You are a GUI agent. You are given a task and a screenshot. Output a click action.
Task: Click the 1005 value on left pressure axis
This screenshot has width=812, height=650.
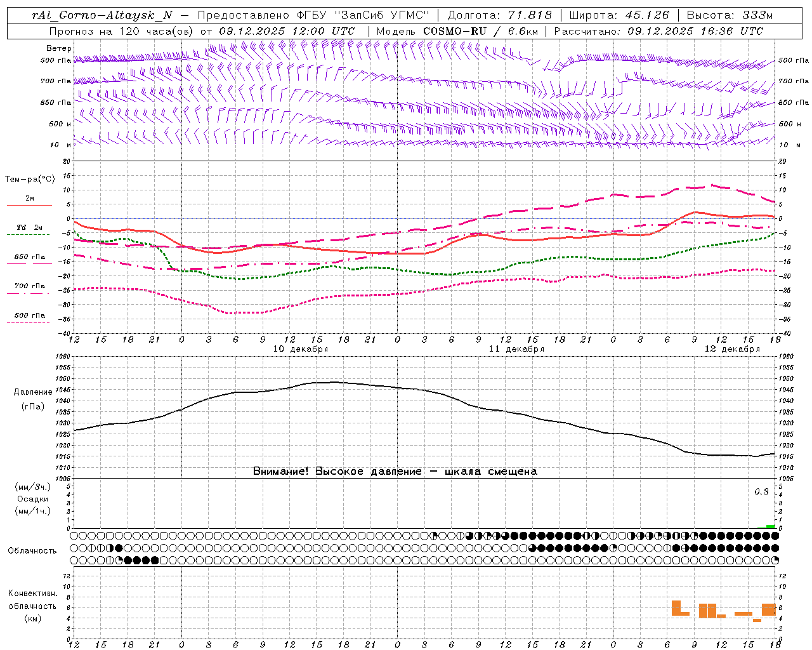coord(63,478)
